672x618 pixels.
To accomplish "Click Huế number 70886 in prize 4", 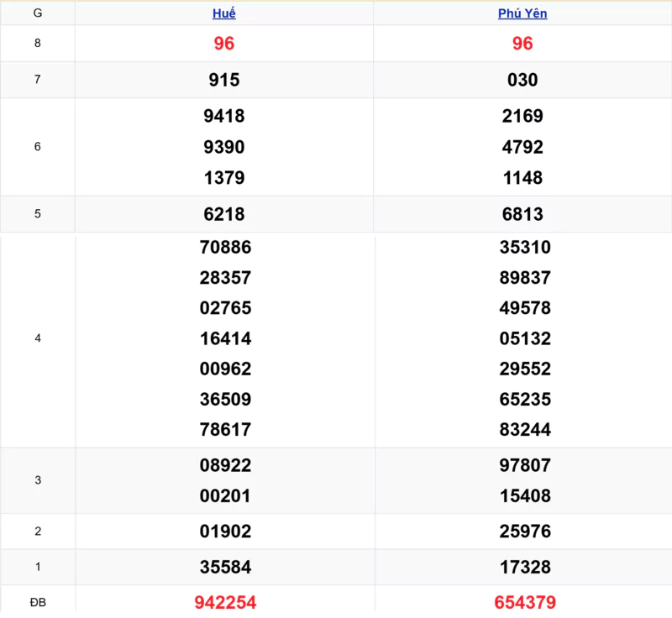I will (225, 247).
